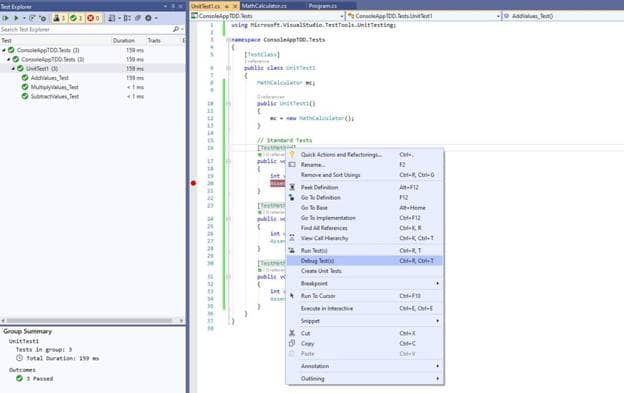Click the settings gear in Test Explorer
The width and height of the screenshot is (624, 393).
(148, 18)
